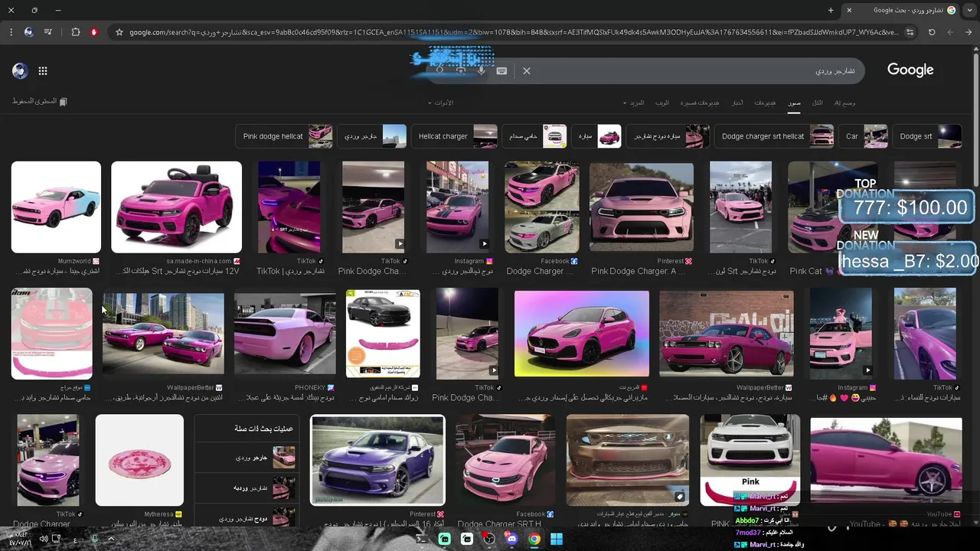
Task: Click the magnifier search icon
Action: pyautogui.click(x=439, y=70)
